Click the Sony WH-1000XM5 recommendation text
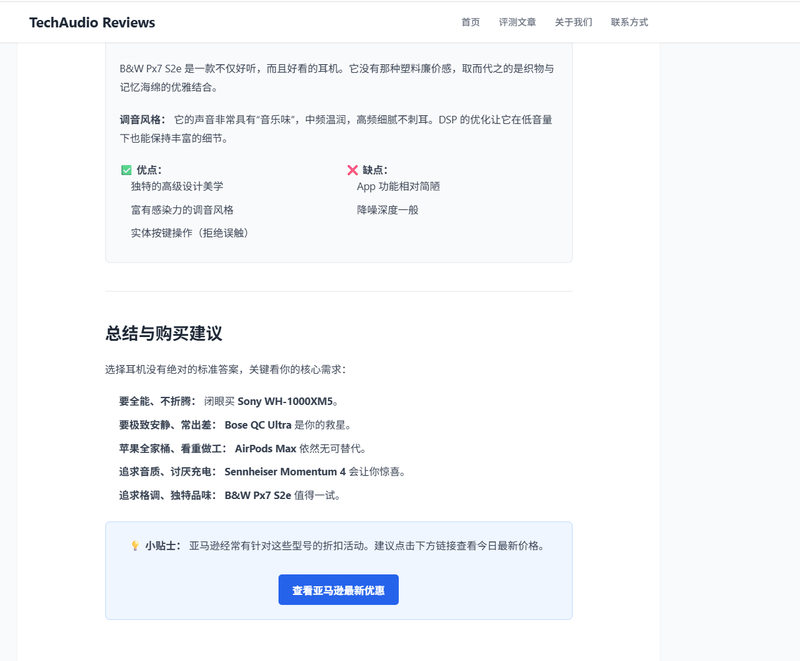800x661 pixels. coord(285,401)
